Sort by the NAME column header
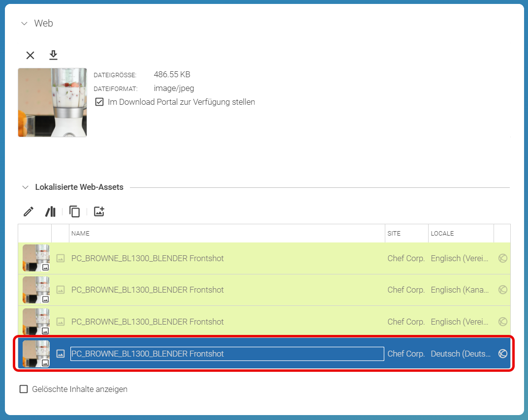 pos(81,234)
